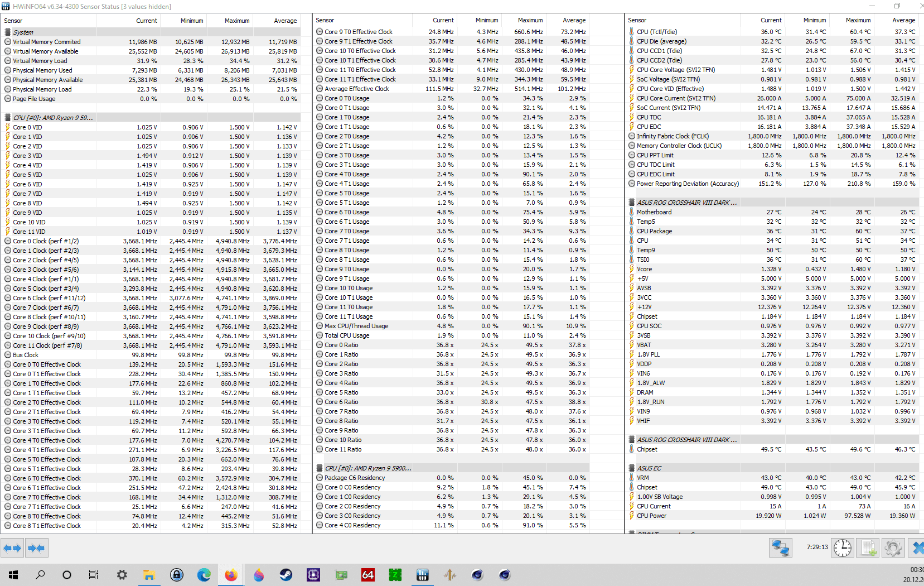This screenshot has width=924, height=586.
Task: Open sensor settings with the gear icon
Action: 893,548
